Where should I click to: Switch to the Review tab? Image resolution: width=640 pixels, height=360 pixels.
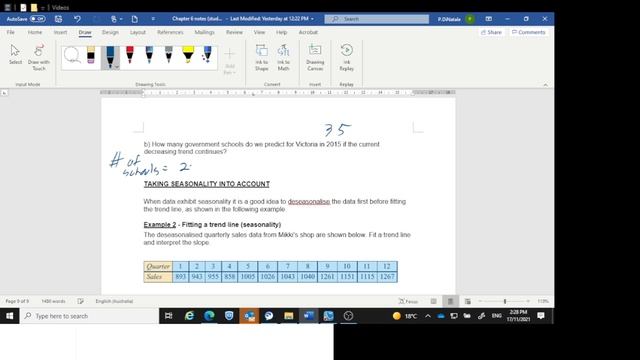(x=234, y=32)
